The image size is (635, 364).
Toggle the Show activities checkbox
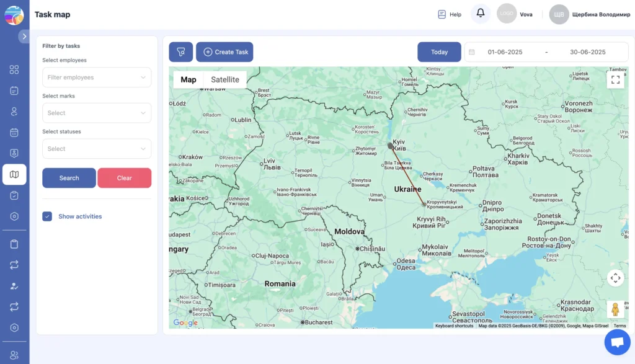(48, 216)
